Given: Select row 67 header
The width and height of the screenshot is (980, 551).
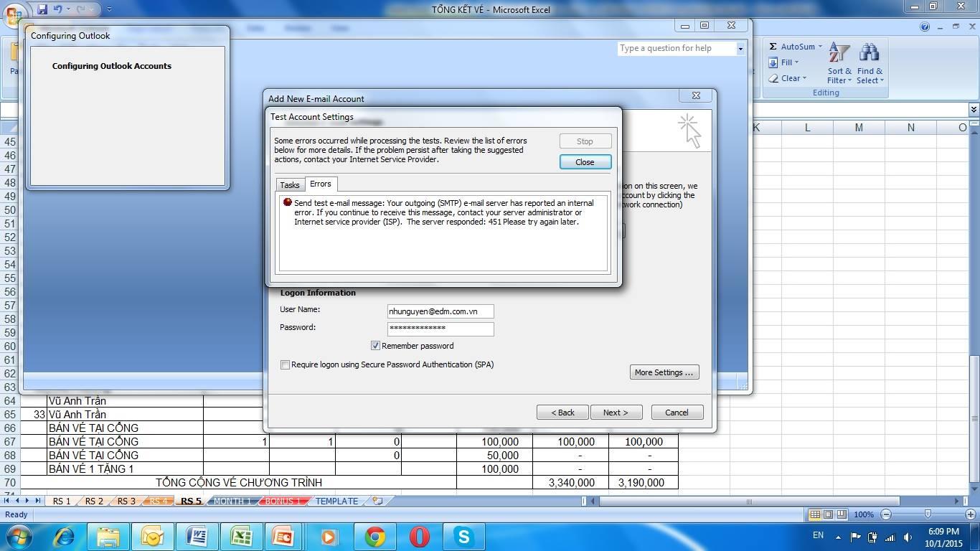Looking at the screenshot, I should click(10, 442).
